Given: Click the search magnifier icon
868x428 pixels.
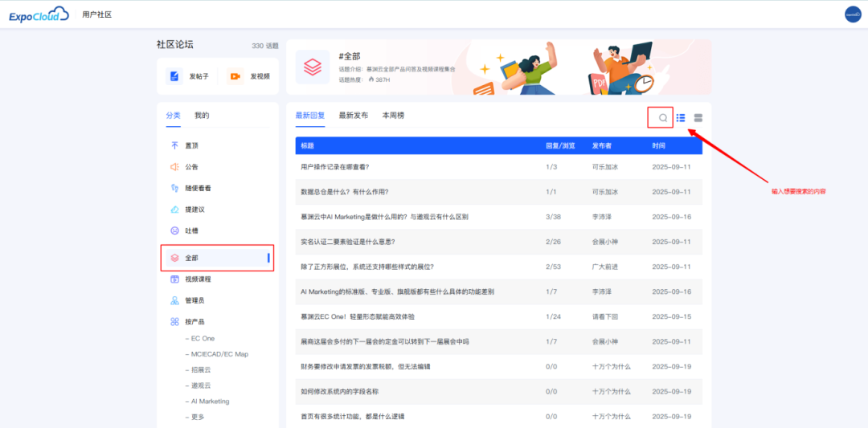Looking at the screenshot, I should point(662,118).
